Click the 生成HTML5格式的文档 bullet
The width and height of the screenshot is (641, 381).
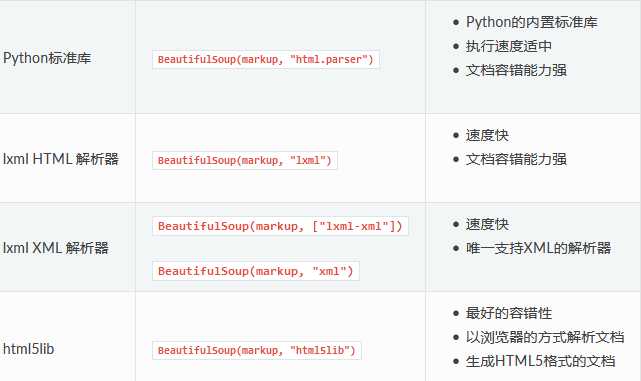pyautogui.click(x=540, y=361)
